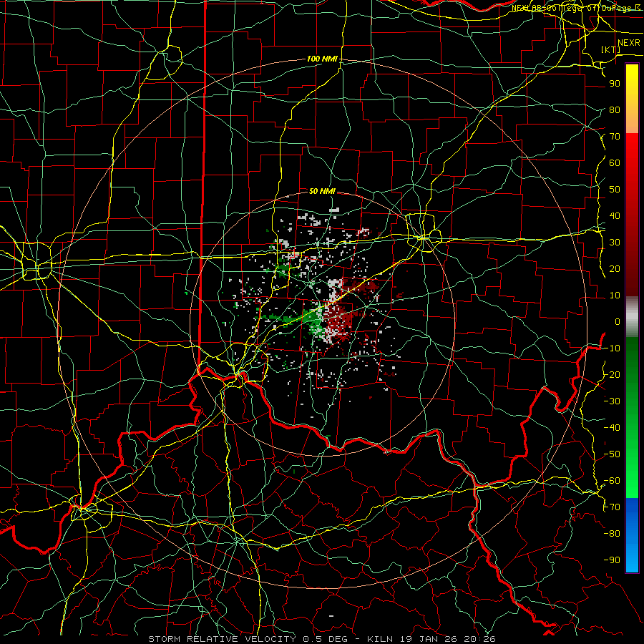Click the positive 30 scale value
Screen dimensions: 644x644
point(615,243)
